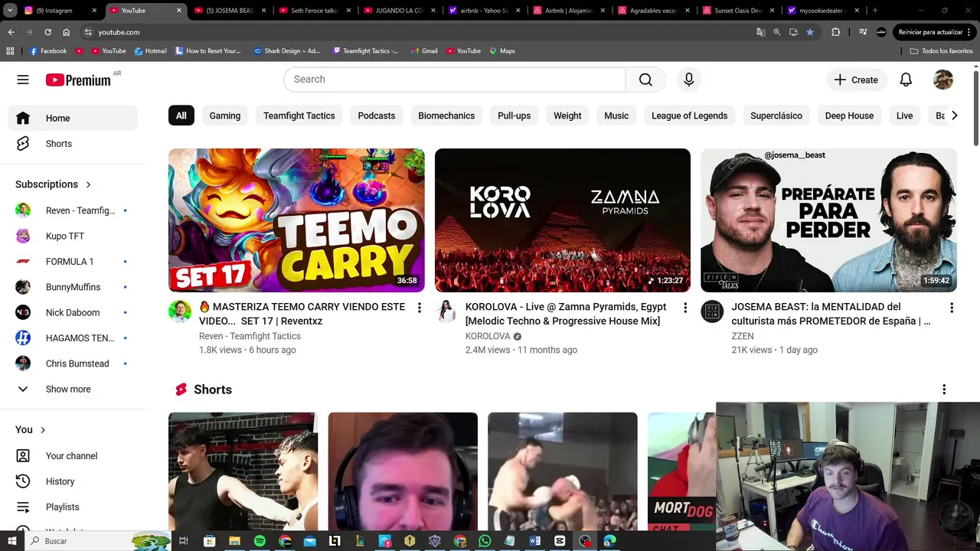Open the KOROLOVA - Live @ Zamna Pyramids title
Image resolution: width=980 pixels, height=551 pixels.
tap(566, 314)
